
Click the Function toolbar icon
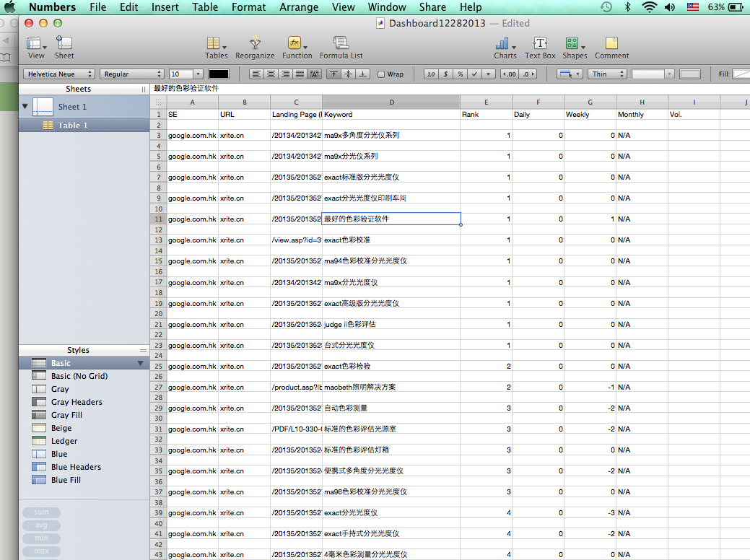(297, 46)
